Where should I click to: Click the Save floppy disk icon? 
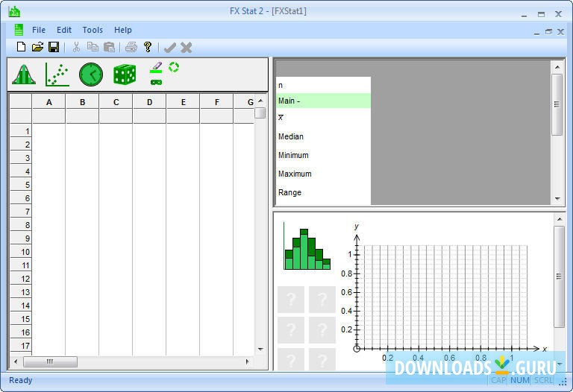tap(54, 47)
